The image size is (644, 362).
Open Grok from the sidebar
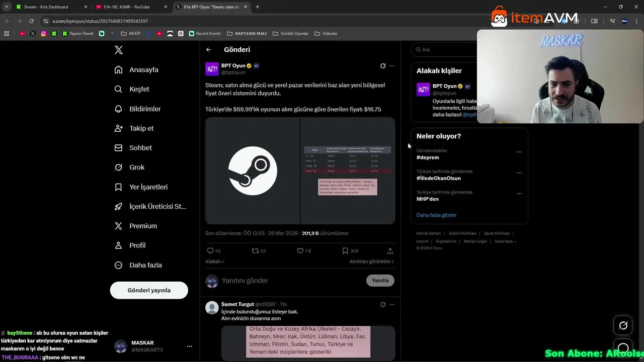click(x=129, y=167)
